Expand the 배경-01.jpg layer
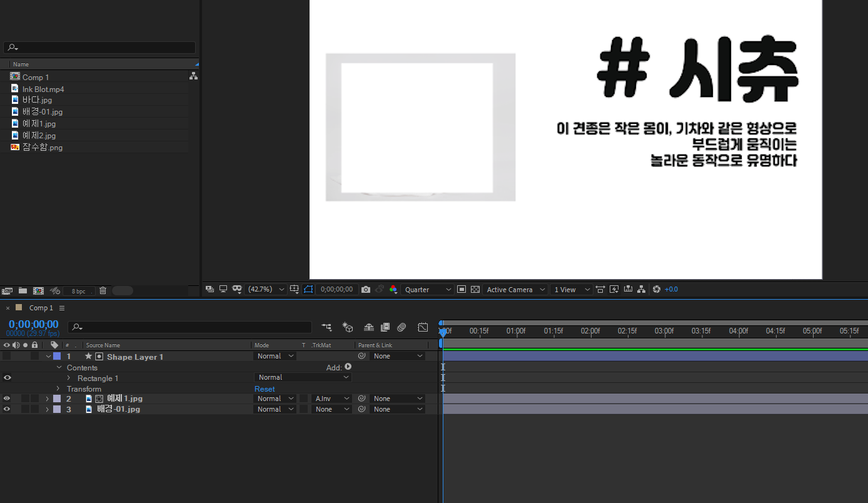This screenshot has height=503, width=868. (x=47, y=409)
